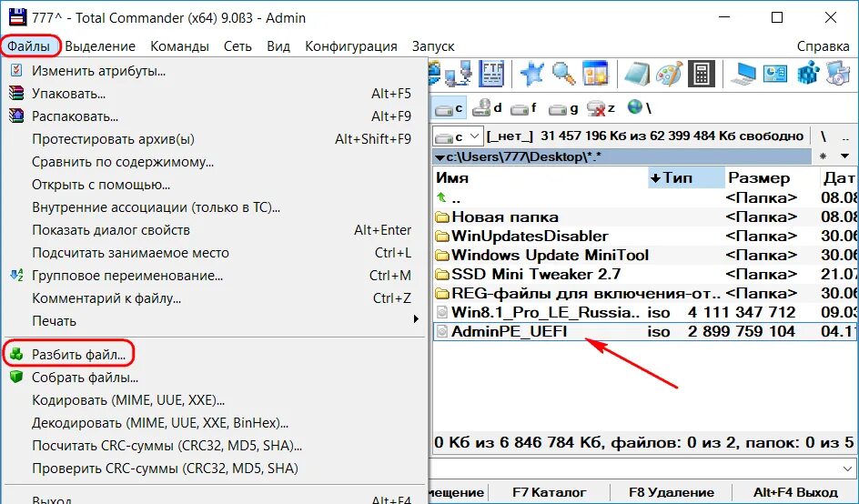Open the command line history dropdown
Viewport: 859px width, 504px height.
tap(847, 469)
